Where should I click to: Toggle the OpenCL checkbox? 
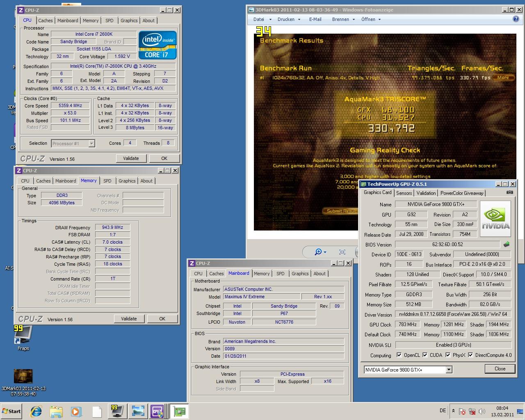pyautogui.click(x=399, y=355)
